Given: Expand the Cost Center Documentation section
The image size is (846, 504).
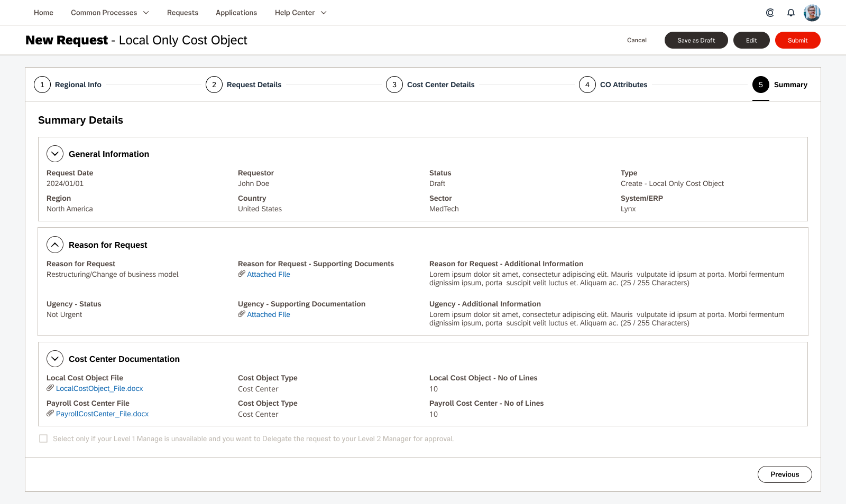Looking at the screenshot, I should (x=55, y=359).
